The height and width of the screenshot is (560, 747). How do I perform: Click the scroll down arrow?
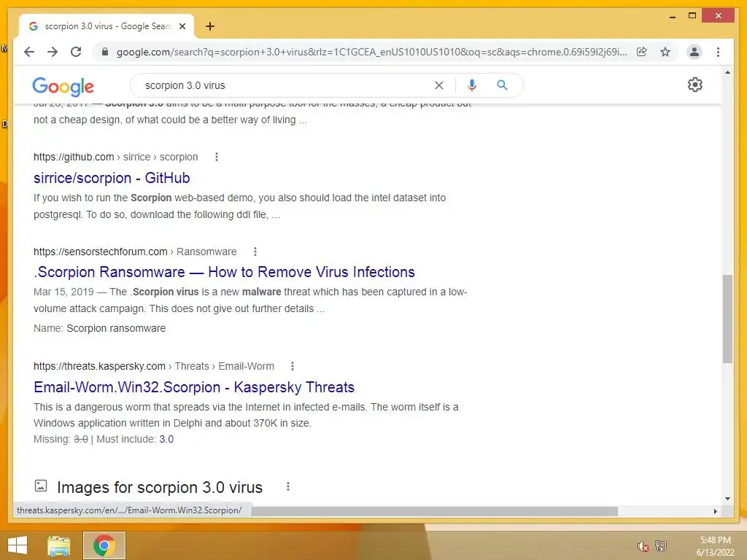pyautogui.click(x=727, y=499)
